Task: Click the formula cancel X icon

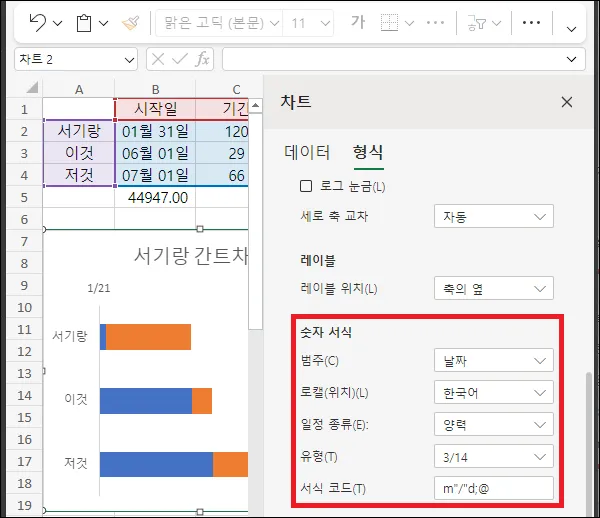Action: 158,59
